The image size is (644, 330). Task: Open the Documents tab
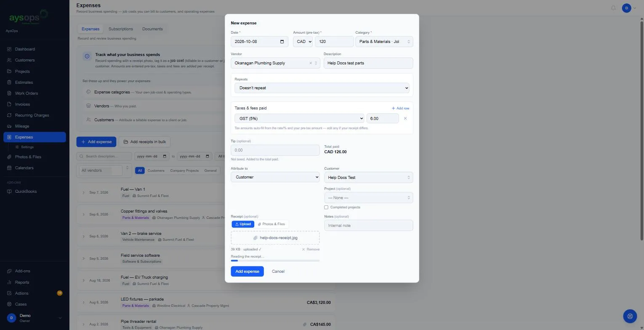click(x=152, y=29)
